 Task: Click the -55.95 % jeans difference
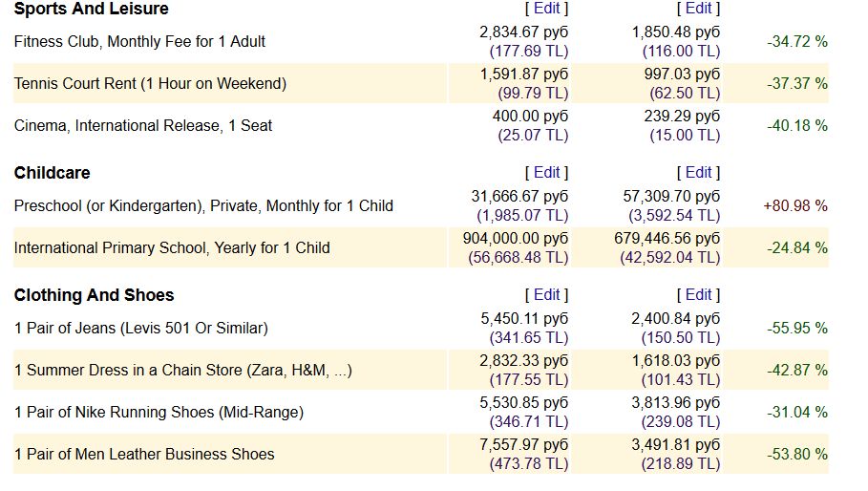(x=796, y=329)
